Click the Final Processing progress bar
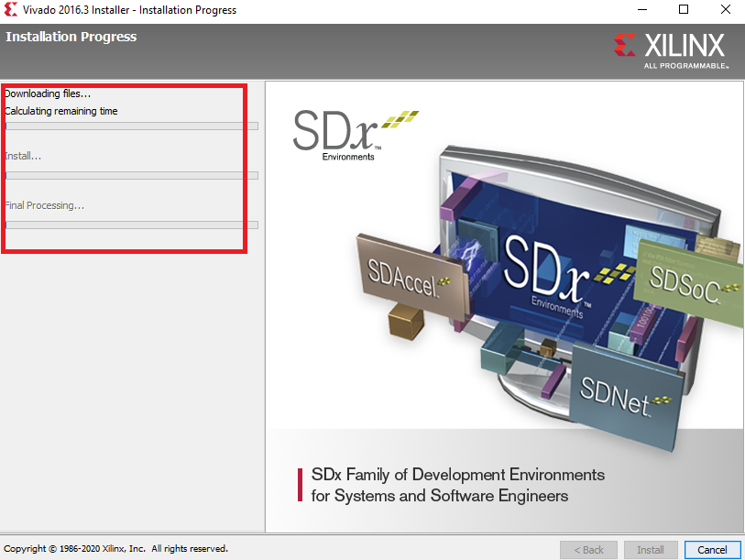The image size is (745, 560). tap(132, 225)
